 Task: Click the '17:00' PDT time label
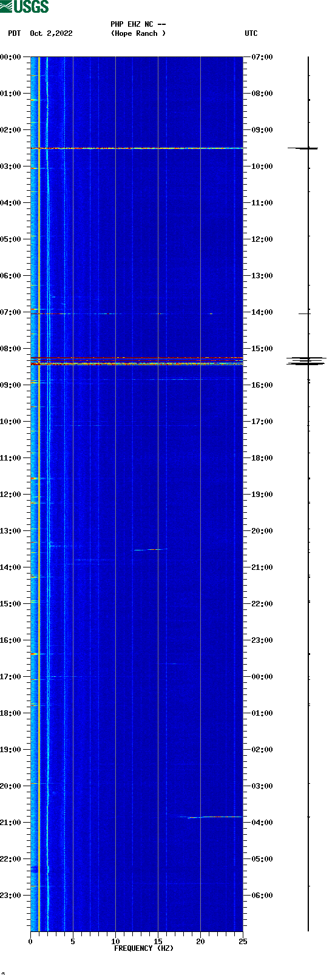point(11,677)
